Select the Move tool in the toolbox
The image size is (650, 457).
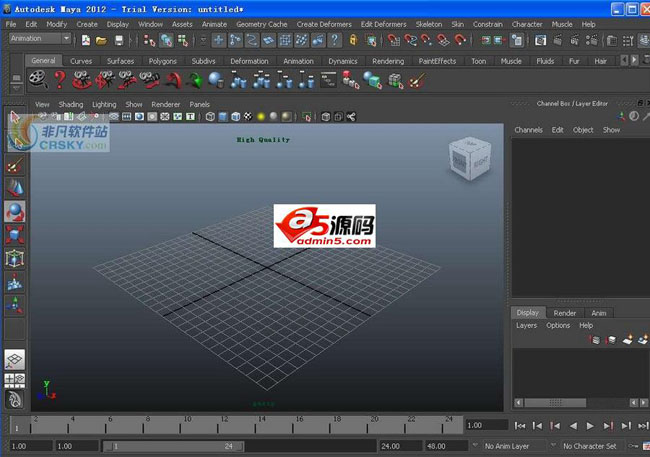15,188
